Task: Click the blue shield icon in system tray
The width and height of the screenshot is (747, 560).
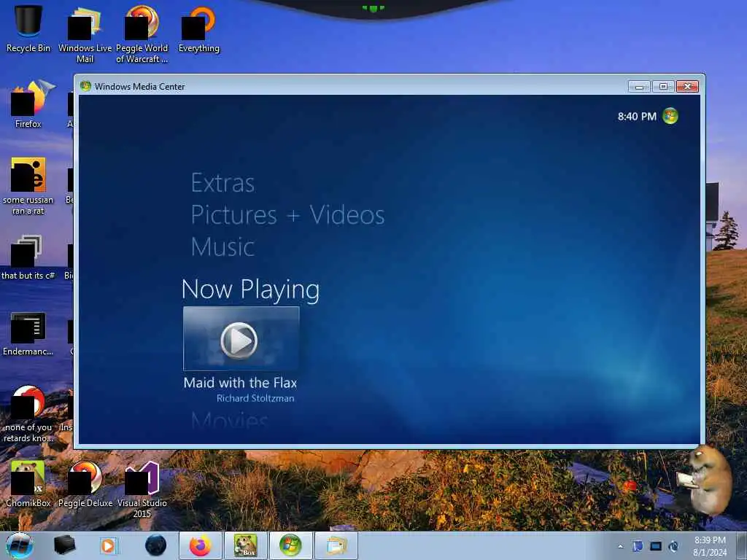Action: pyautogui.click(x=638, y=546)
